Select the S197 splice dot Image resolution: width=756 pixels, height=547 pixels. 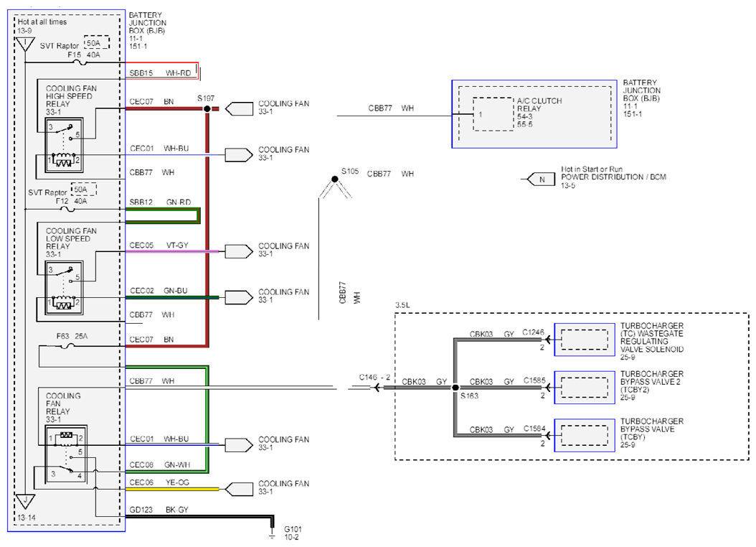pos(207,108)
